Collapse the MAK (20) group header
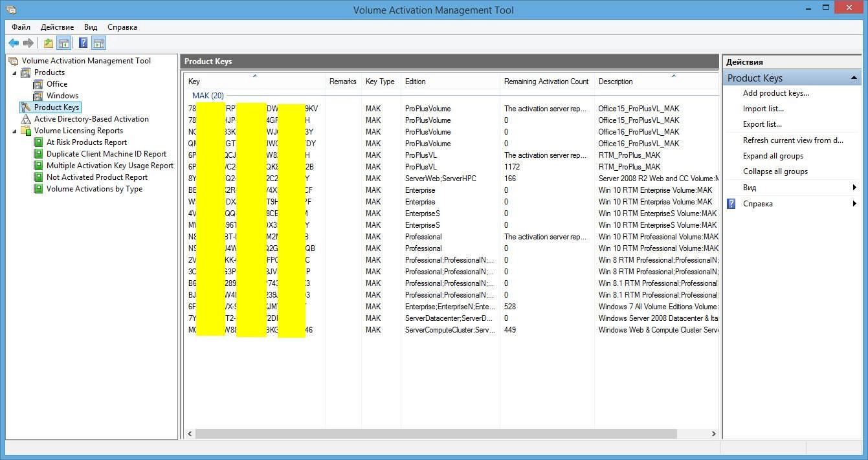This screenshot has height=460, width=868. tap(208, 96)
